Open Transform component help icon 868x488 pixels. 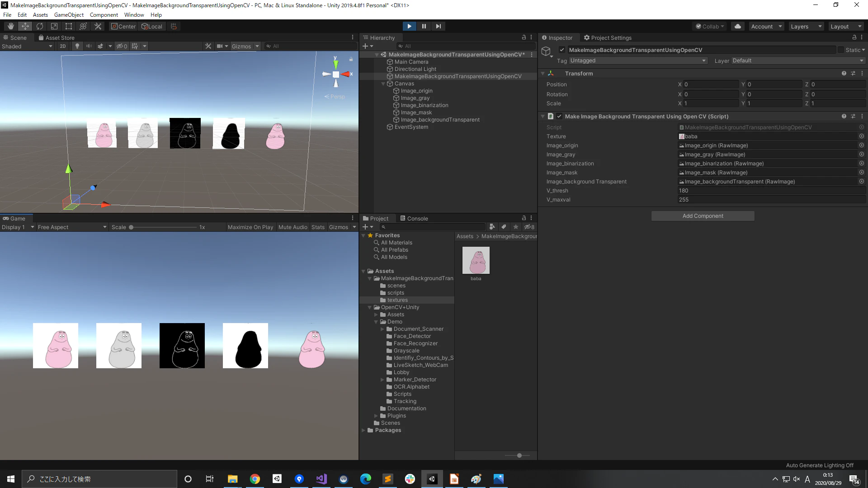click(x=844, y=73)
